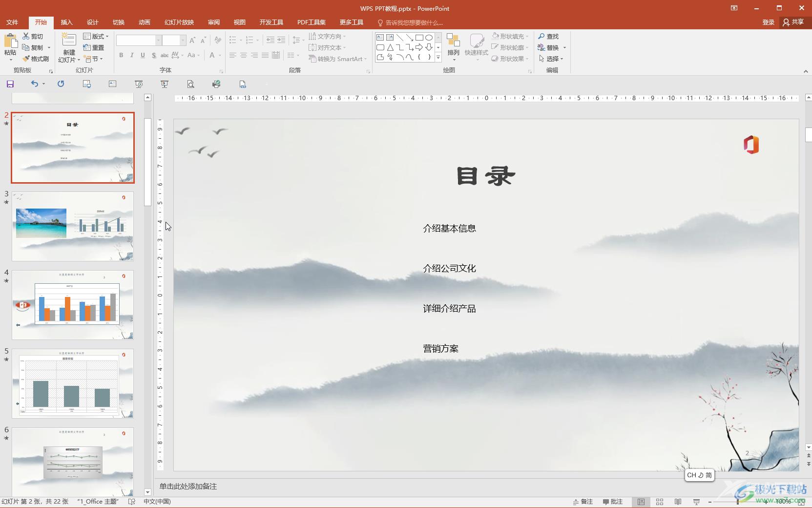The image size is (812, 508).
Task: Open the font name dropdown
Action: tap(158, 41)
